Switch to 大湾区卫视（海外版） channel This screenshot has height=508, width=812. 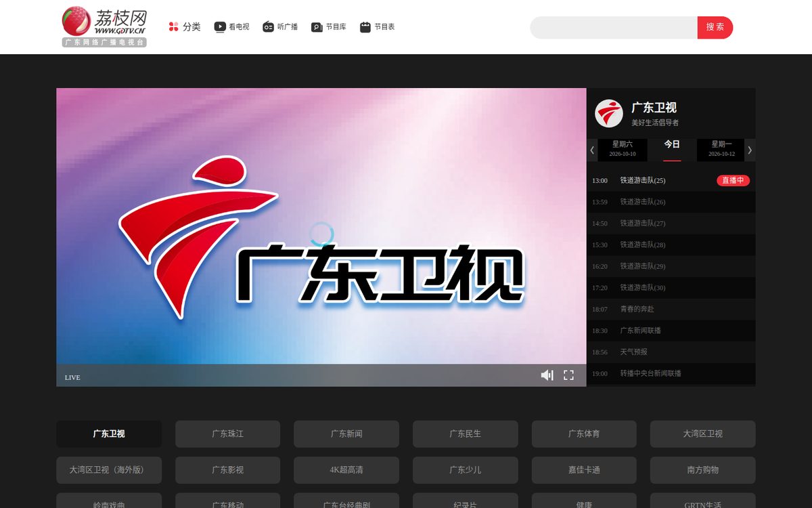(x=109, y=469)
